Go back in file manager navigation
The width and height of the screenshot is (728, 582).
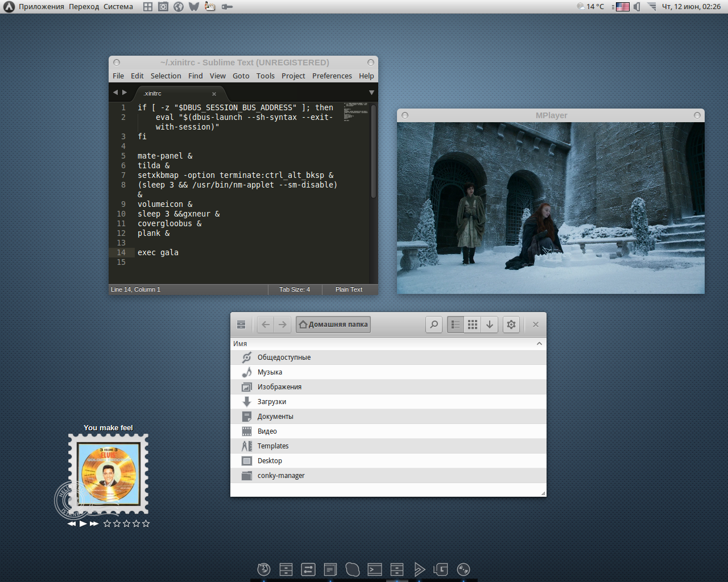click(x=266, y=325)
